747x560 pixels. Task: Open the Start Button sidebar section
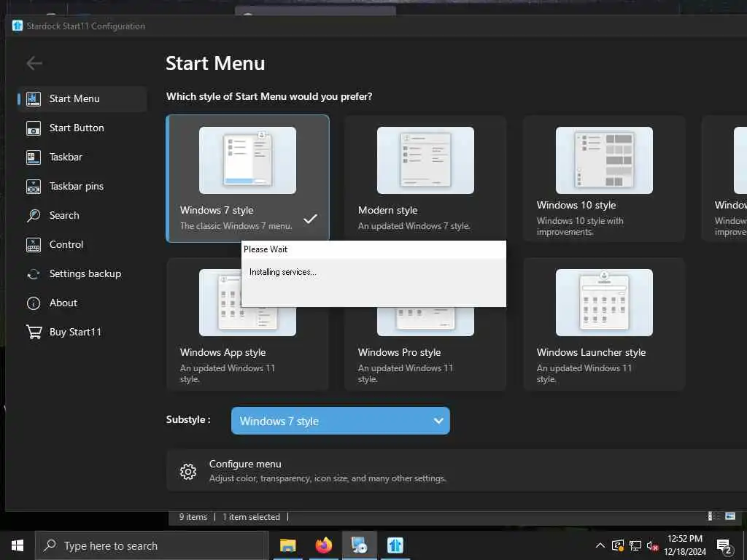pos(82,128)
